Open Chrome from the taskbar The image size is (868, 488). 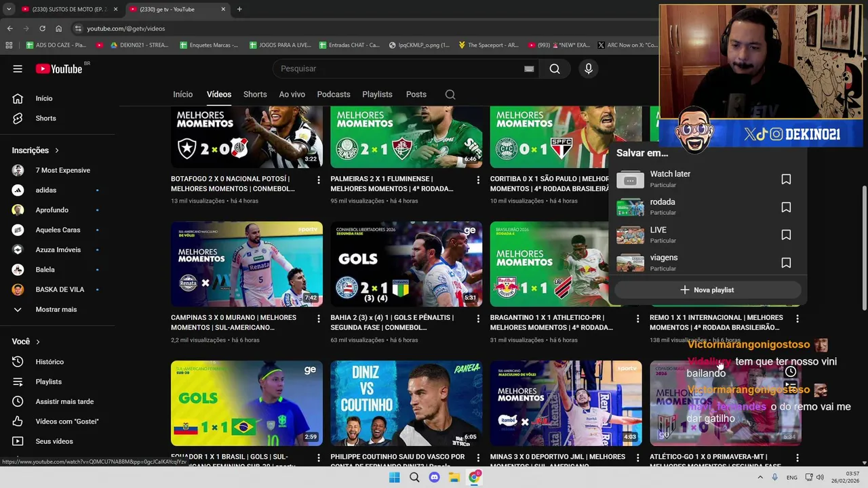click(x=475, y=477)
